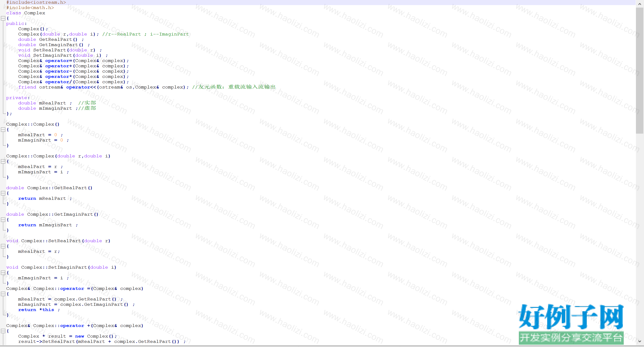Click the void SetImaginPart(double i) declaration
The image size is (644, 347).
(63, 55)
